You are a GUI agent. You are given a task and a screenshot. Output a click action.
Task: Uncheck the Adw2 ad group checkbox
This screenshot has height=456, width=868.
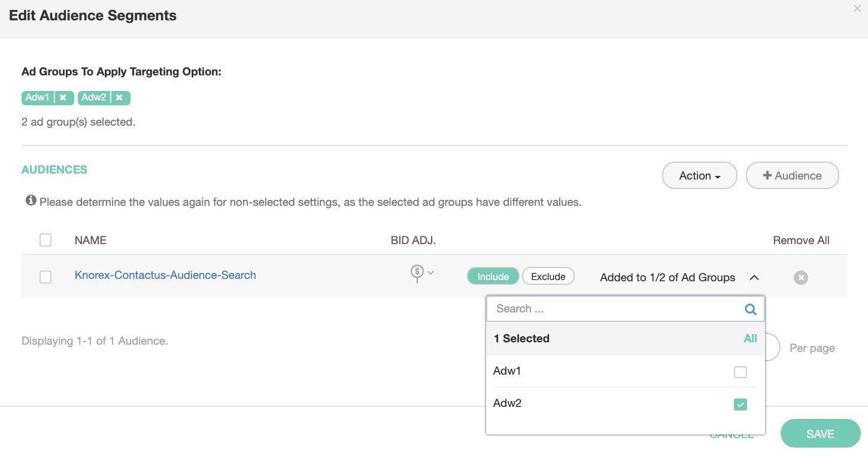(x=740, y=405)
